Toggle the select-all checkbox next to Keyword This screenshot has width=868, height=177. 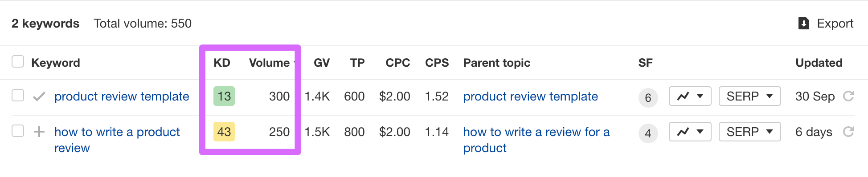[18, 62]
